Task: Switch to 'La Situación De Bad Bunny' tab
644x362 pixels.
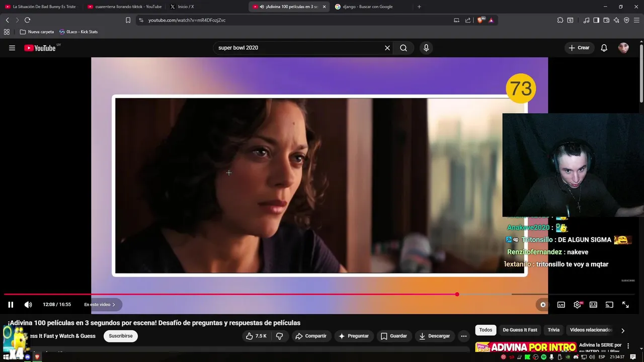Action: (x=40, y=7)
